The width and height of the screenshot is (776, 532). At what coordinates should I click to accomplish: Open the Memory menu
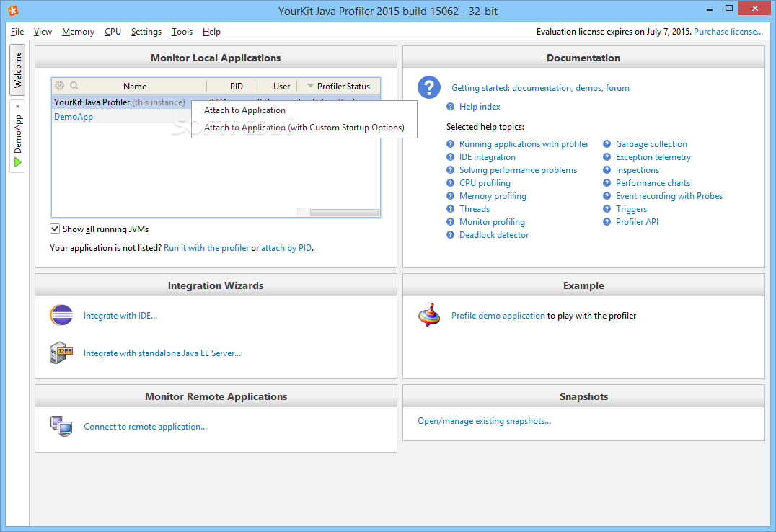(x=78, y=32)
